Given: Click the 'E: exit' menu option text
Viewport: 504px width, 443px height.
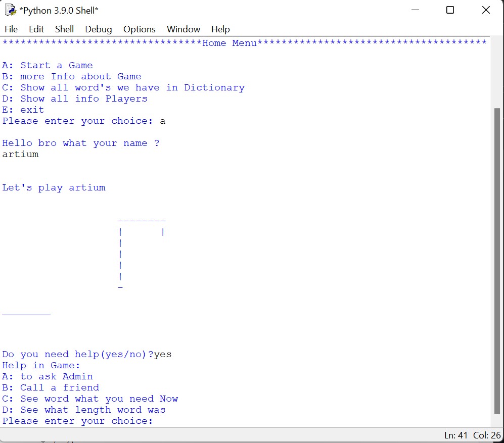Looking at the screenshot, I should 22,110.
